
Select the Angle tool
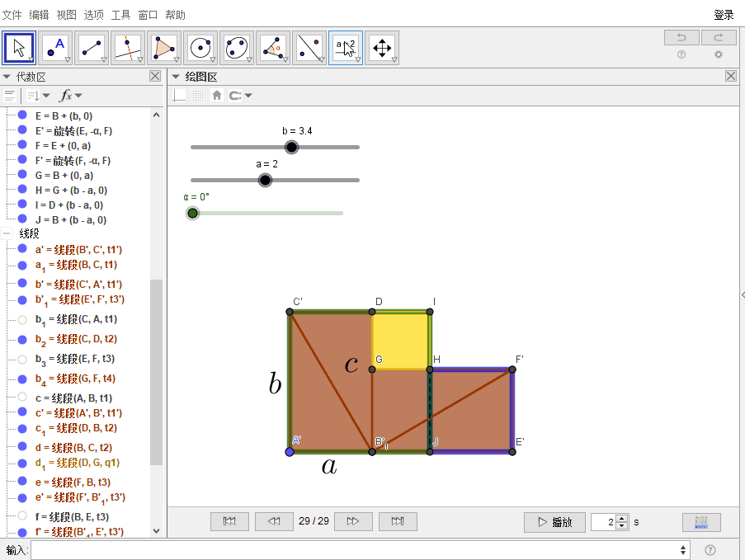(273, 48)
